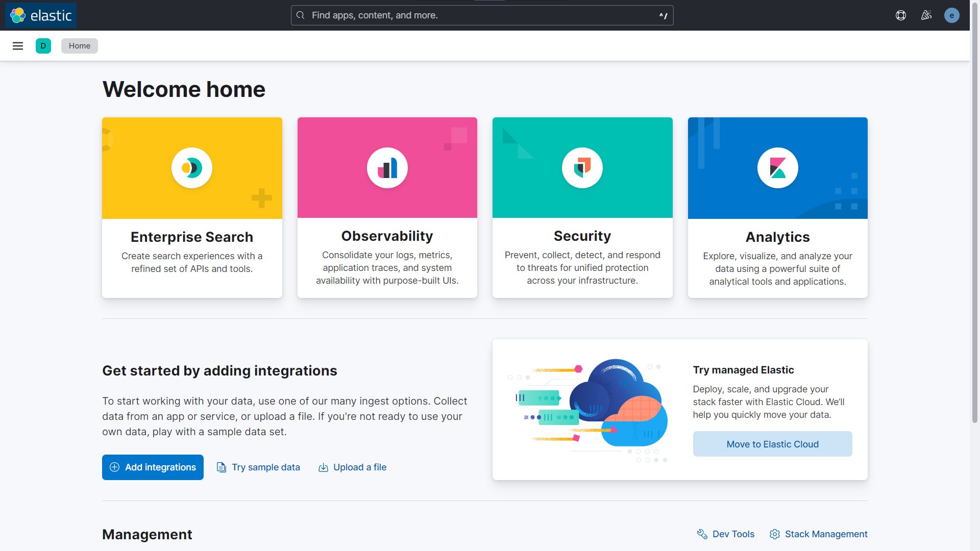The image size is (980, 551).
Task: Click the Security description text
Action: (x=582, y=268)
